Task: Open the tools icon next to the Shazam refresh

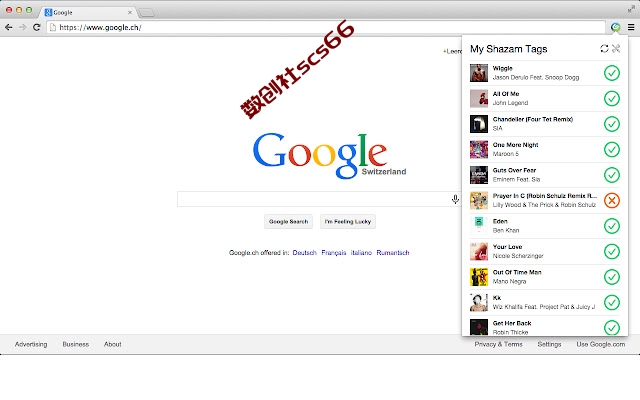Action: [616, 49]
